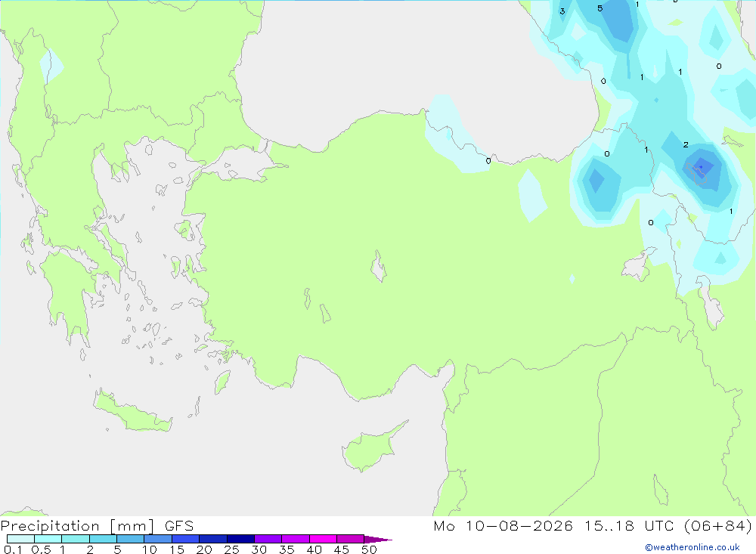
Task: Select the 2–5 mm legend color swatch
Action: click(103, 539)
